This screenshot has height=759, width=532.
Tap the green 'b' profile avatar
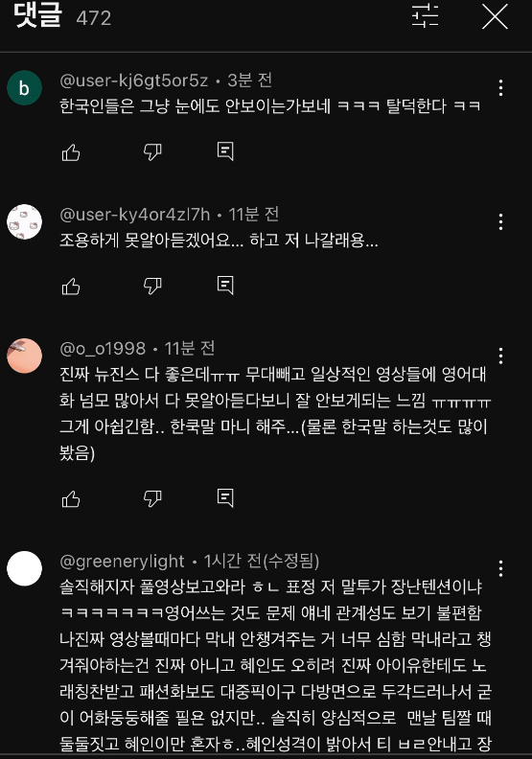tap(24, 88)
